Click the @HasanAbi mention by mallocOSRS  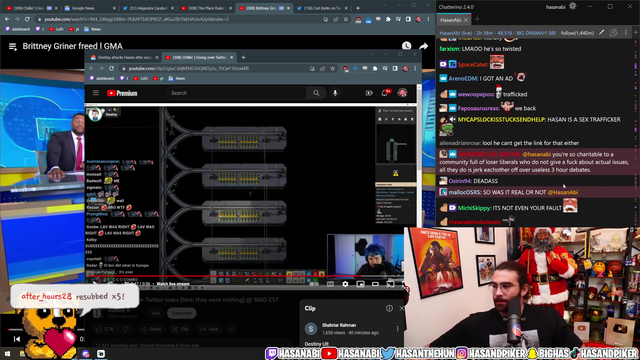click(x=562, y=192)
